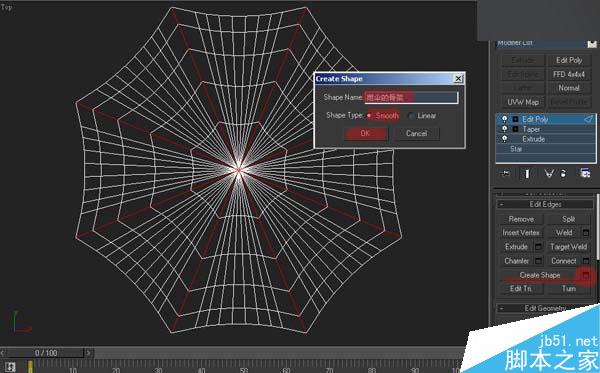Screen dimensions: 600x373
Task: Click the command panel scrollbar
Action: pyautogui.click(x=598, y=226)
